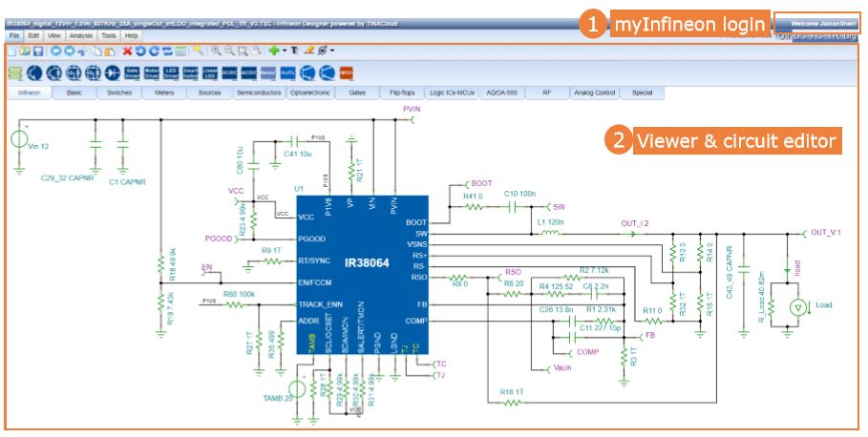Open the Analysis menu
868x437 pixels.
pos(81,35)
